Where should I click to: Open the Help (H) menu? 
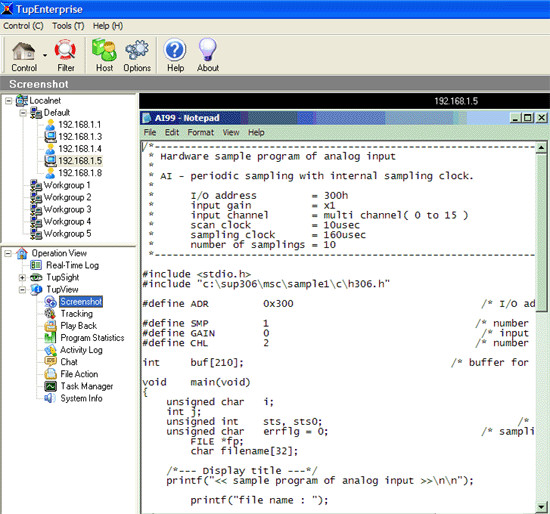point(108,26)
